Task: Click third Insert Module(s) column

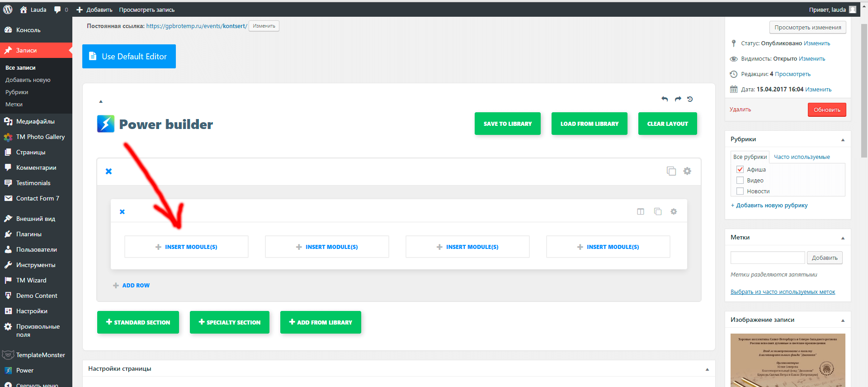Action: (467, 247)
